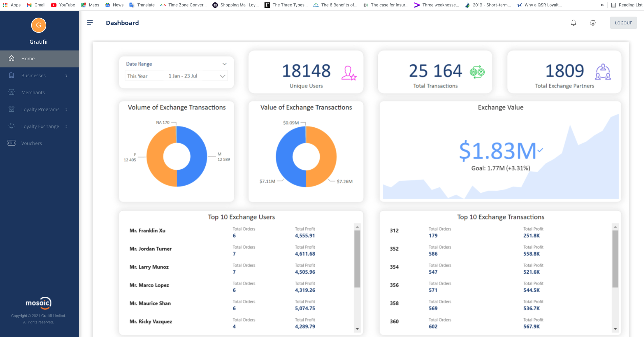Click the green Total Transactions icon
This screenshot has height=337, width=644.
pos(478,72)
